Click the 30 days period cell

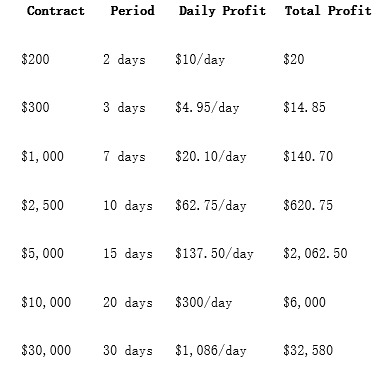pyautogui.click(x=128, y=350)
